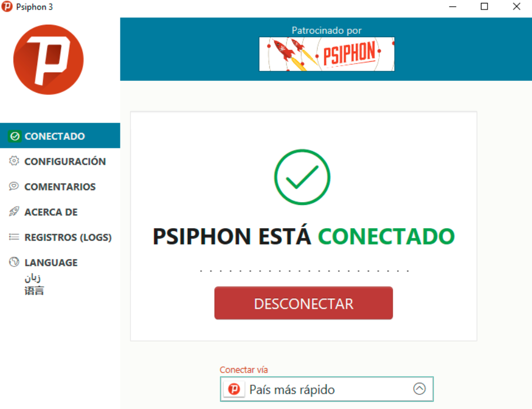
Task: Click the Psiphon icon inside Conectar vía box
Action: [234, 389]
